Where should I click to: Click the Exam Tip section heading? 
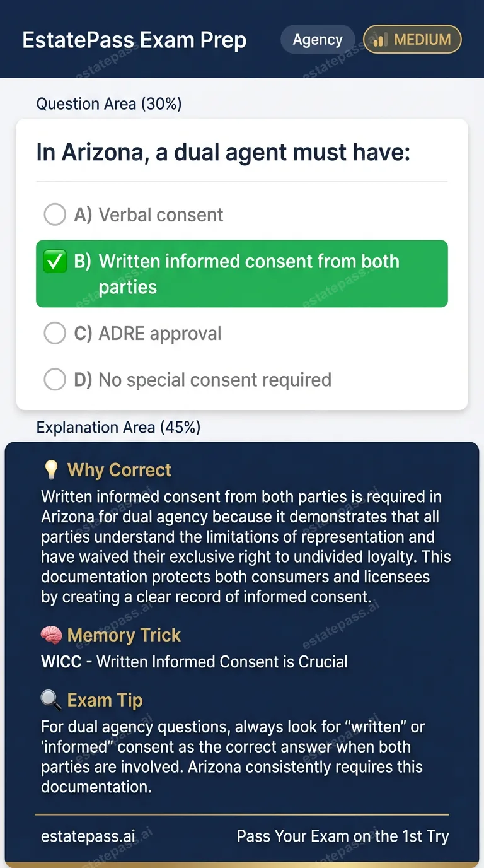[x=105, y=700]
